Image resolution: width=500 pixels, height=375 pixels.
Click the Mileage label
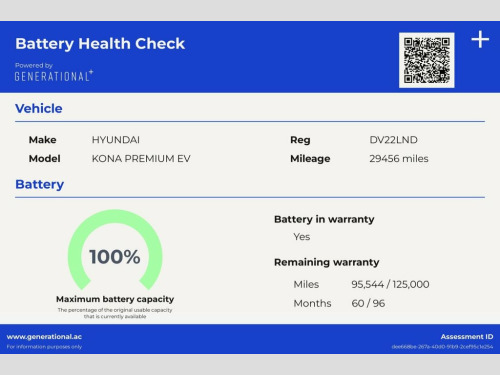[310, 159]
